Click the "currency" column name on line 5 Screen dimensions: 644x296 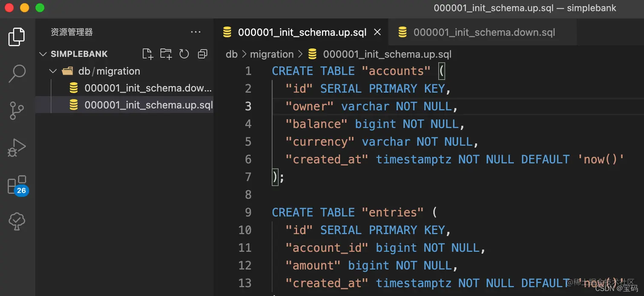click(x=320, y=142)
